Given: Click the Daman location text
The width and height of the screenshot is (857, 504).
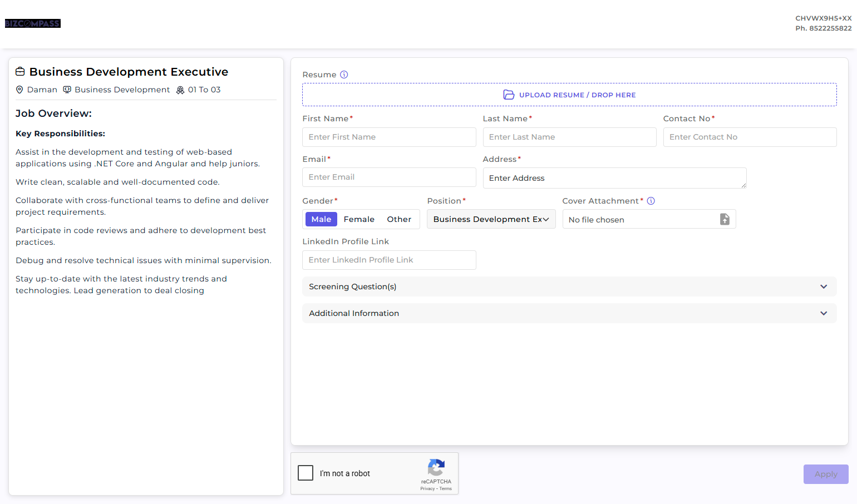Looking at the screenshot, I should point(42,90).
